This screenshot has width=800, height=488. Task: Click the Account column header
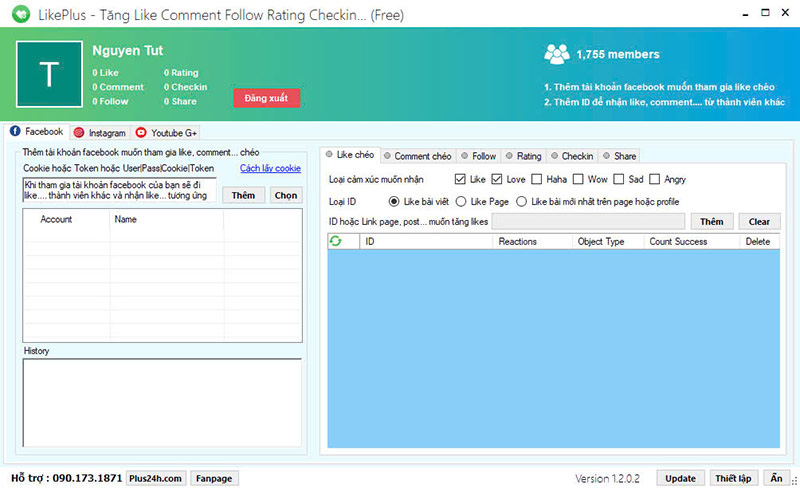[56, 219]
